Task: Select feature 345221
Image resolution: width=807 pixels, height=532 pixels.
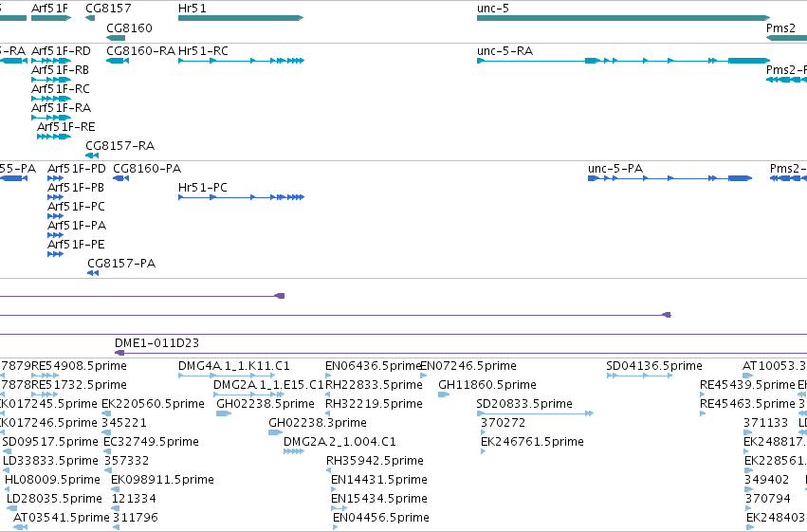Action: 124,423
